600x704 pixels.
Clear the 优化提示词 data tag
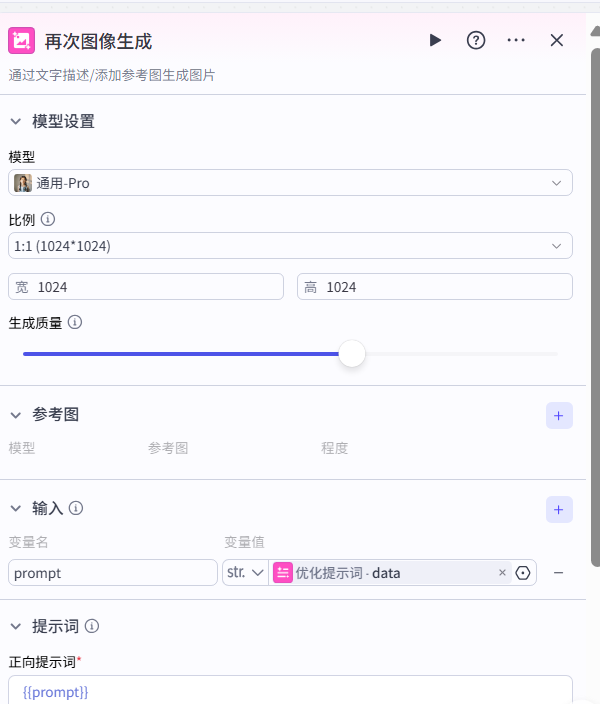click(502, 573)
